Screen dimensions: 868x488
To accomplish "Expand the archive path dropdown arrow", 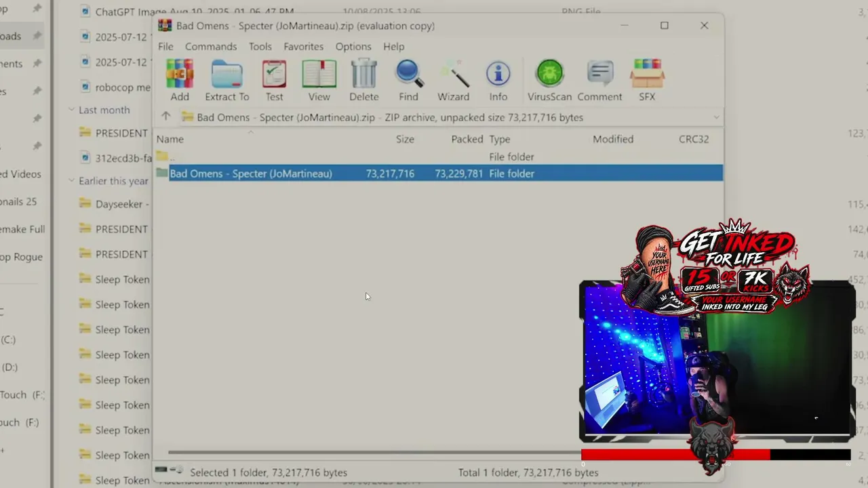I will tap(716, 117).
